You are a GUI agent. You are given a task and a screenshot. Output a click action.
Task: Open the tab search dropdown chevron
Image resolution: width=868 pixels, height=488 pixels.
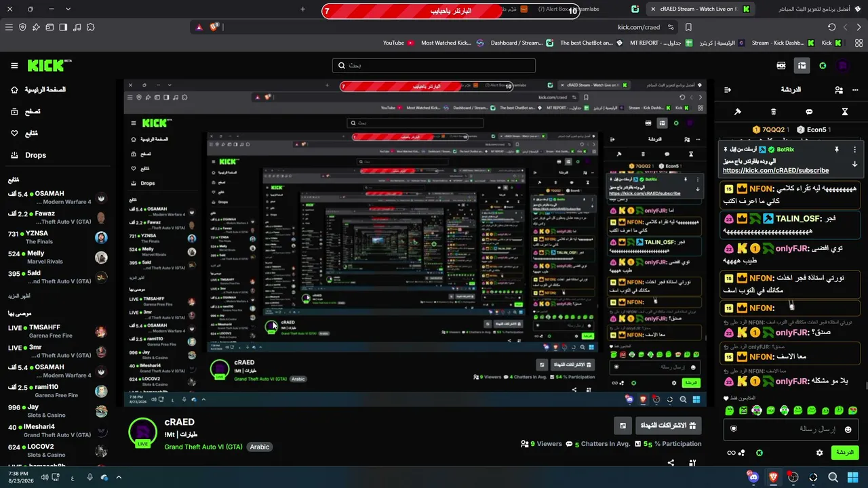(x=68, y=9)
